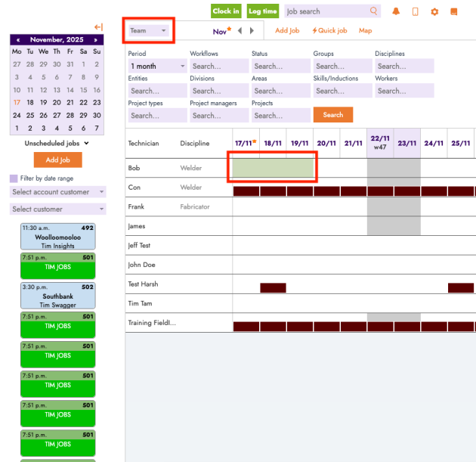Viewport: 476px width, 462px height.
Task: Open settings via the gear icon
Action: tap(434, 11)
